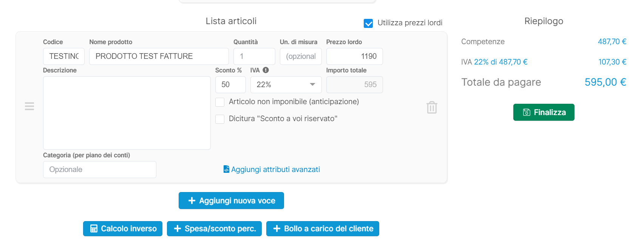Click the code icon near Aggiungi attributi avanzati
This screenshot has height=246, width=644.
click(226, 169)
